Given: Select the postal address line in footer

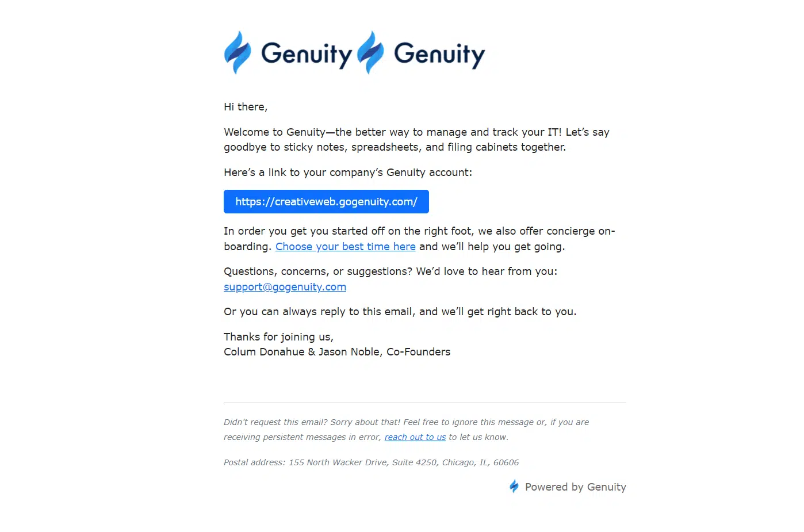Looking at the screenshot, I should [x=371, y=462].
